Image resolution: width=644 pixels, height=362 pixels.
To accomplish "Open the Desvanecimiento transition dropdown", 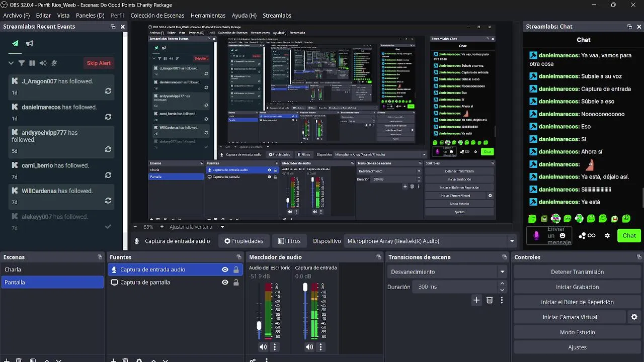I will 447,272.
